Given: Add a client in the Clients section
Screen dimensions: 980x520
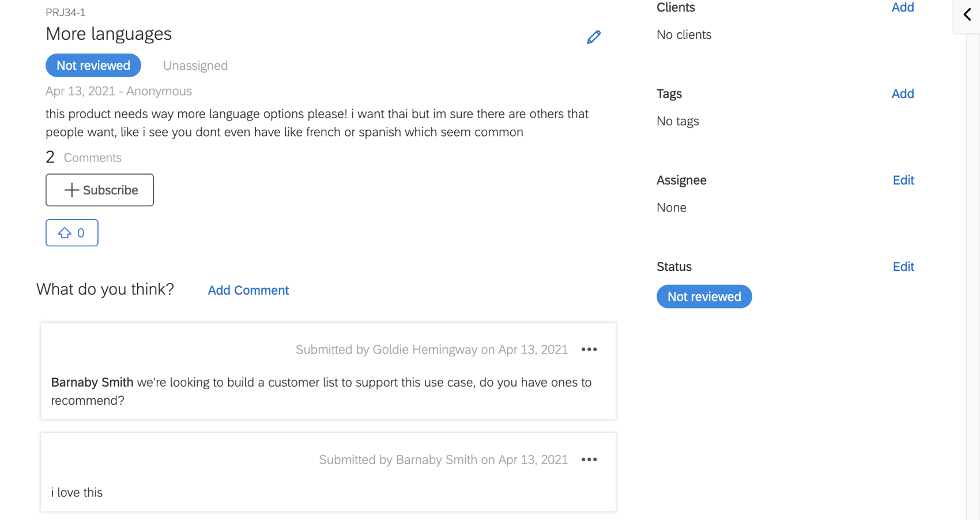Looking at the screenshot, I should tap(903, 7).
